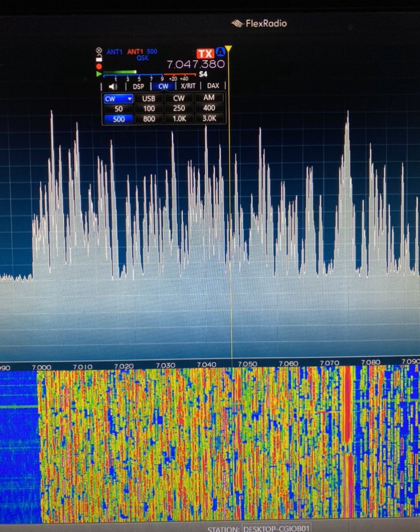Select the highlighted CW tab in slice flag

pyautogui.click(x=163, y=86)
